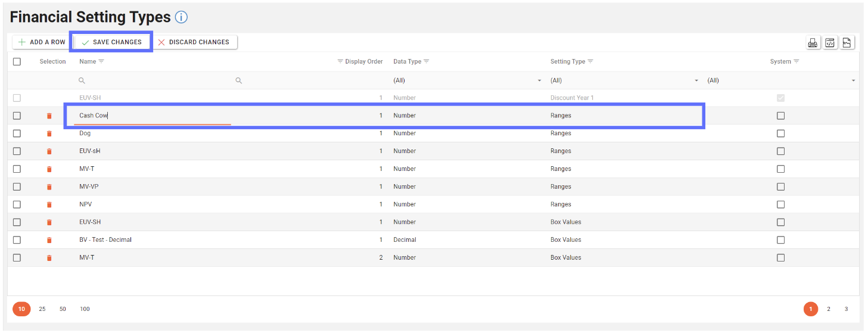Click the info icon beside Financial Setting Types
The image size is (868, 333).
coord(181,17)
